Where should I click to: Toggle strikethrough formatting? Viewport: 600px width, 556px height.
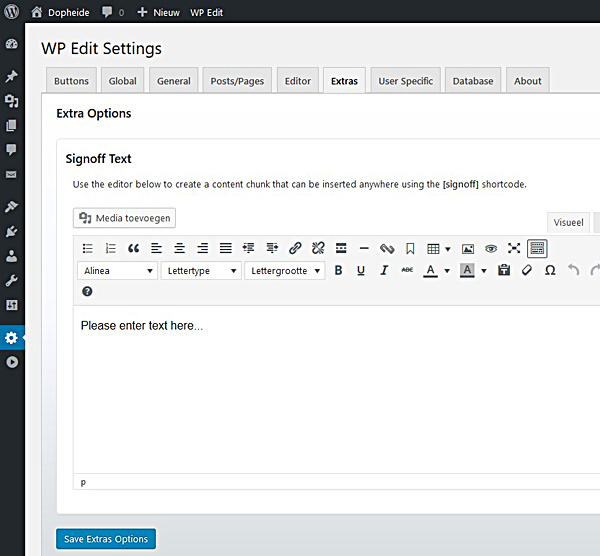407,271
